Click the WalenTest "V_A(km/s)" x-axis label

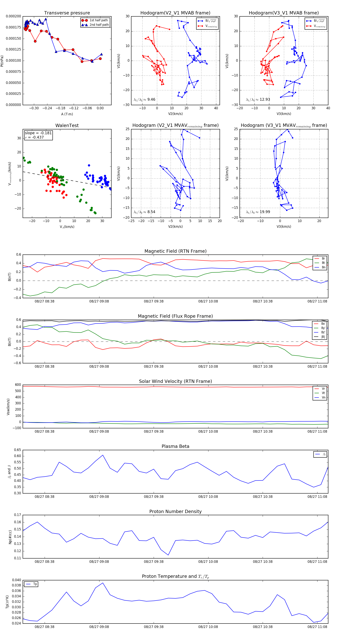(x=67, y=227)
